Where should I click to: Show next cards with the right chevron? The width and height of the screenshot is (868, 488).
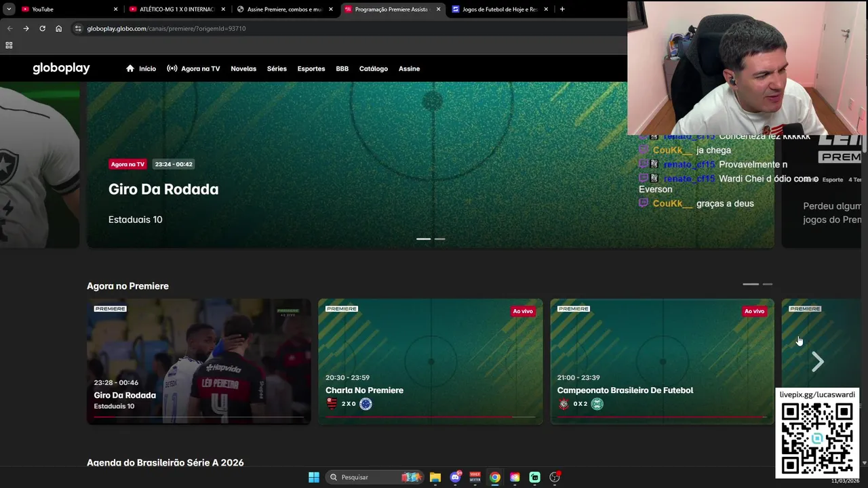(x=818, y=362)
